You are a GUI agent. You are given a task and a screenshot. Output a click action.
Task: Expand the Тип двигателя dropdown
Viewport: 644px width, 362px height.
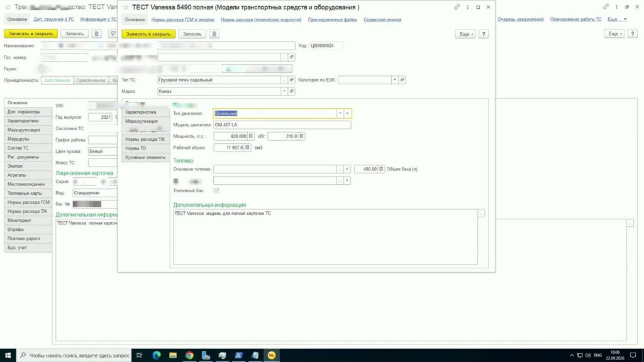point(340,113)
